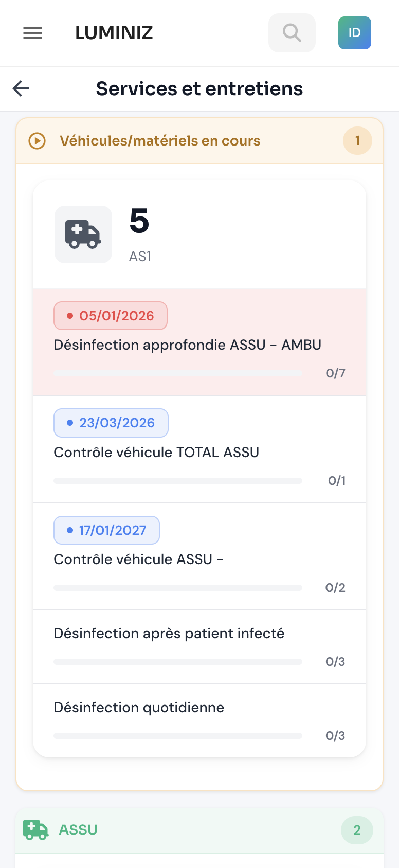Open the Désinfection quotidienne task
The height and width of the screenshot is (868, 399).
(139, 707)
